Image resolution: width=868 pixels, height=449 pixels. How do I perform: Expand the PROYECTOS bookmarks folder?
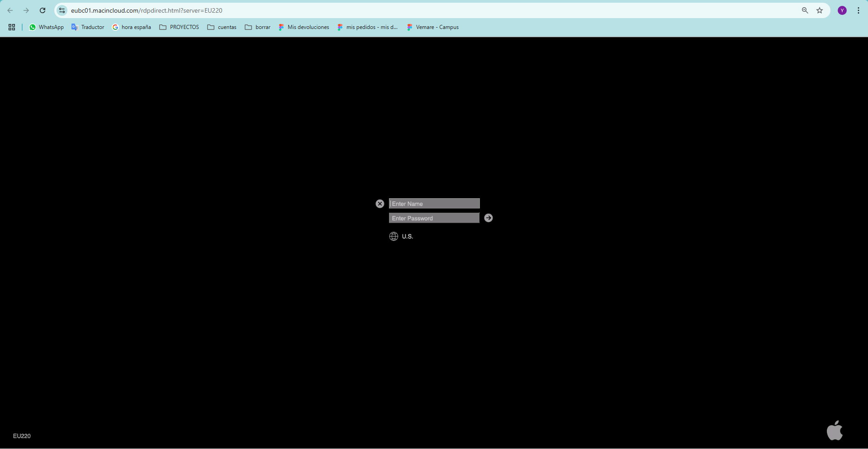(x=179, y=27)
